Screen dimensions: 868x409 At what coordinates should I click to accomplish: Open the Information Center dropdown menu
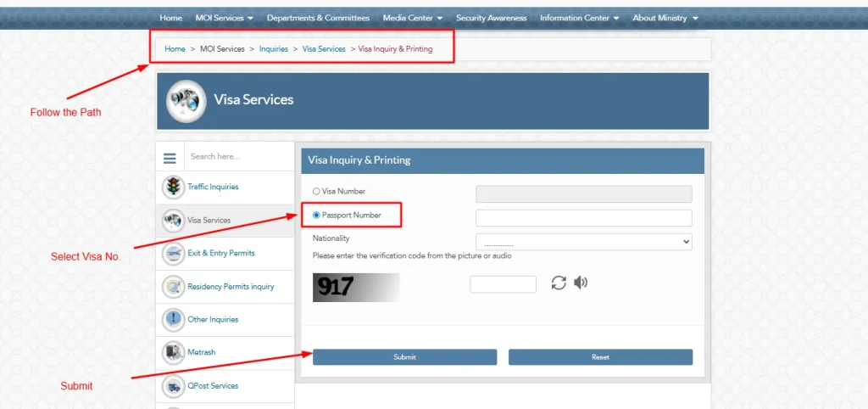coord(579,18)
